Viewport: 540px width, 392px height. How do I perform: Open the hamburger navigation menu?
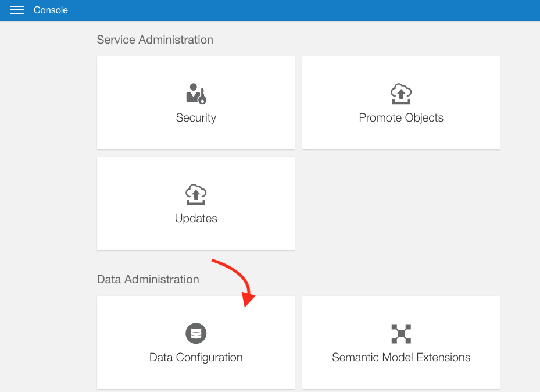pyautogui.click(x=17, y=10)
